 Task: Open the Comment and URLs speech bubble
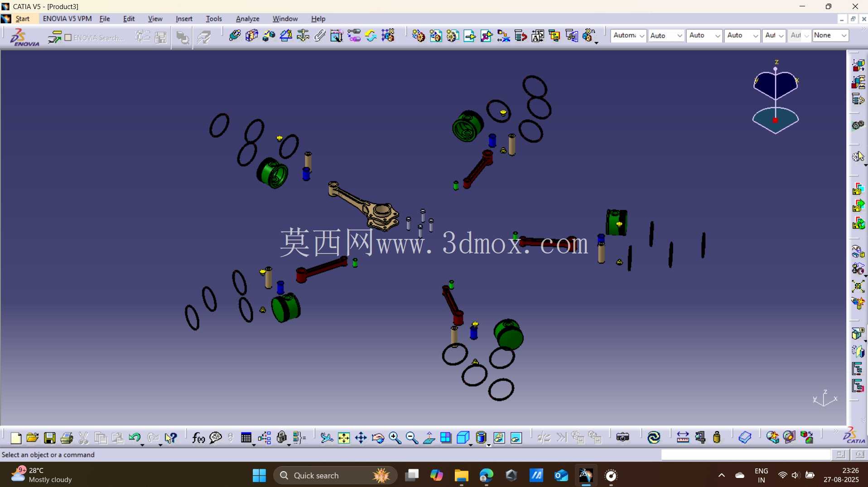click(216, 438)
